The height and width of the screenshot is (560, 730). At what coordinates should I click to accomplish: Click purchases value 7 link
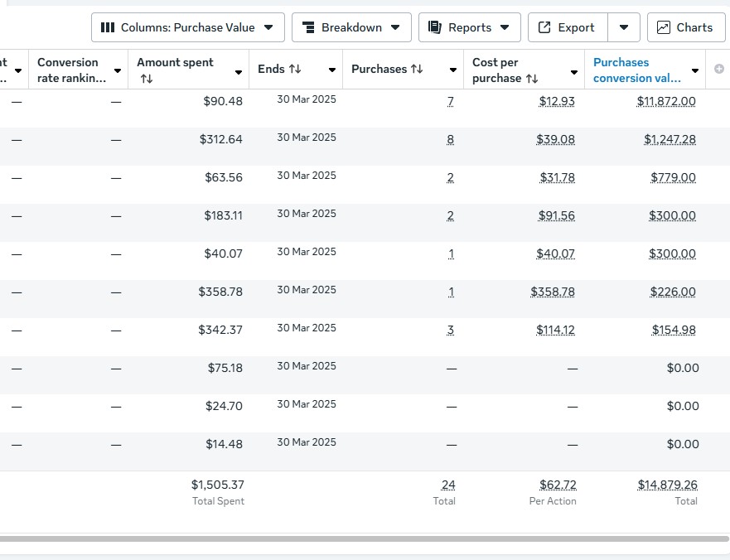click(x=450, y=102)
